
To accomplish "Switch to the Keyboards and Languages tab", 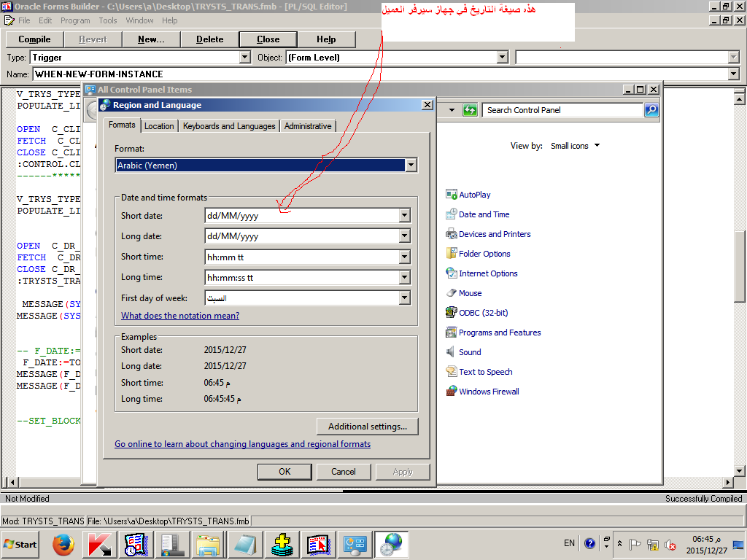I will click(229, 126).
